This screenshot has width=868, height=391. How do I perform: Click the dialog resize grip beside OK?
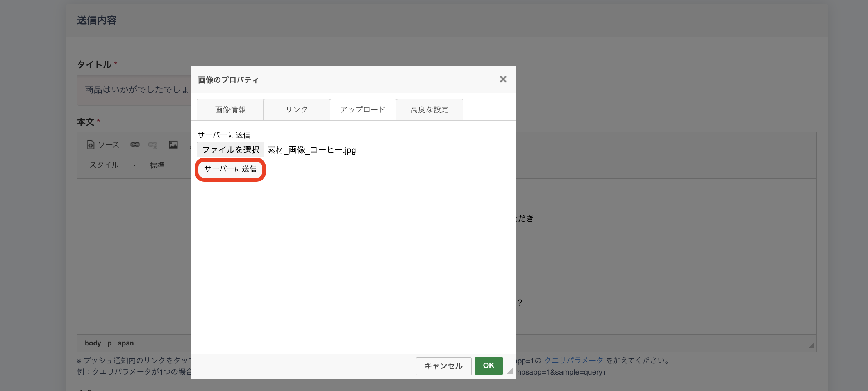[x=509, y=371]
